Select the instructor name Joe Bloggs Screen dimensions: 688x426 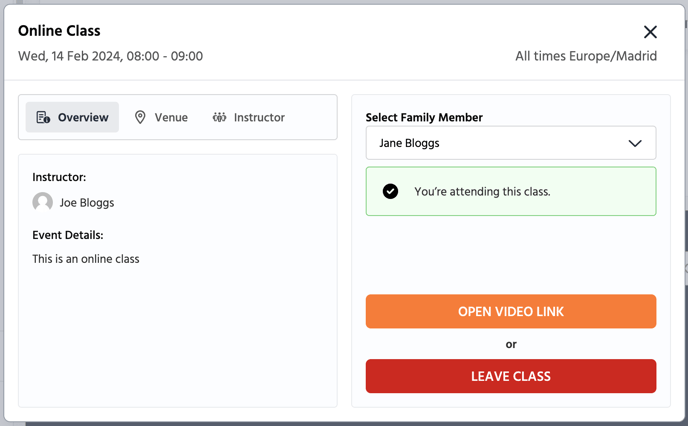[87, 203]
